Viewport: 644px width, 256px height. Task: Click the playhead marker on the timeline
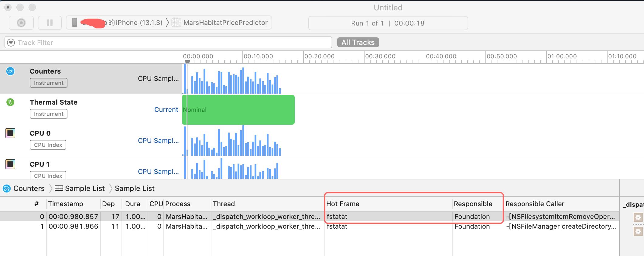point(187,62)
